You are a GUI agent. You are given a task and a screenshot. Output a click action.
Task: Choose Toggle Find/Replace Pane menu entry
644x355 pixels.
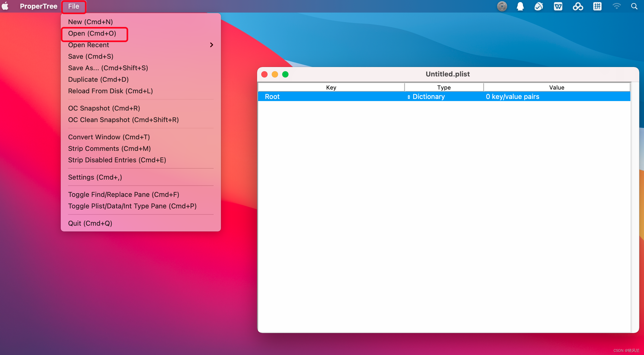coord(124,195)
